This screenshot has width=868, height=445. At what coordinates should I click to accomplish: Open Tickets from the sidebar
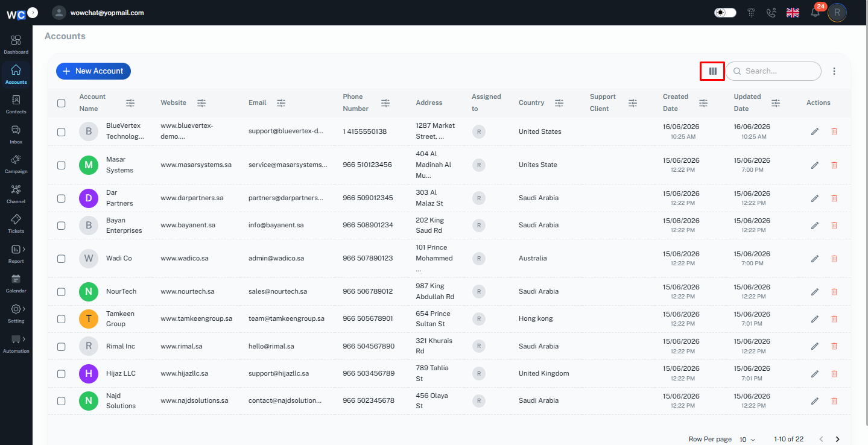point(16,223)
